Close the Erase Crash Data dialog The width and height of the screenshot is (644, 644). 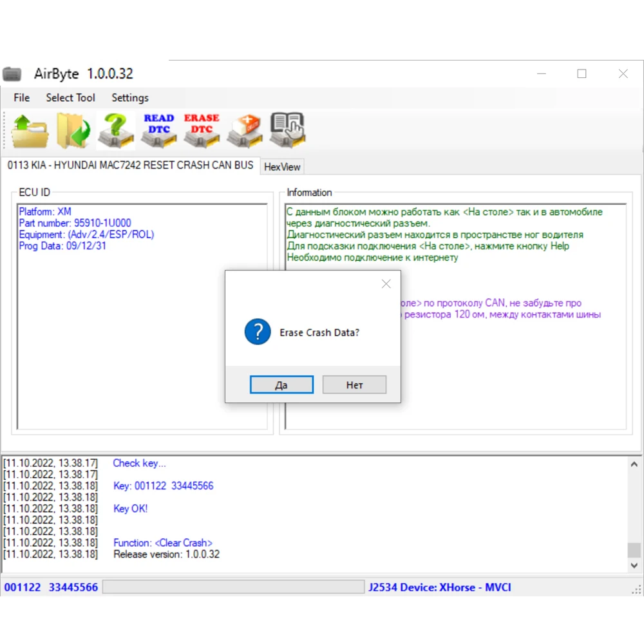[x=386, y=284]
